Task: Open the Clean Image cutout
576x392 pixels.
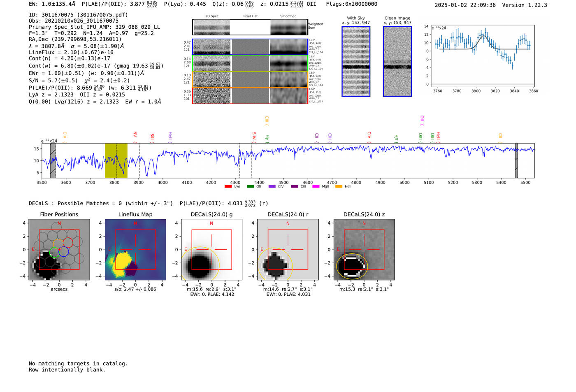Action: tap(397, 61)
